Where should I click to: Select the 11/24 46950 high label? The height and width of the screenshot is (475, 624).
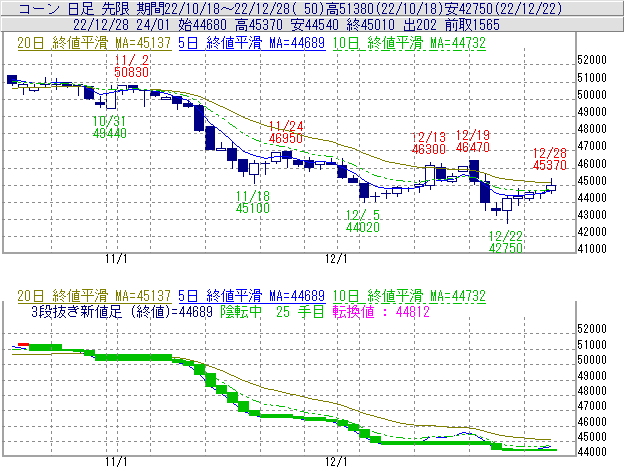click(x=286, y=132)
